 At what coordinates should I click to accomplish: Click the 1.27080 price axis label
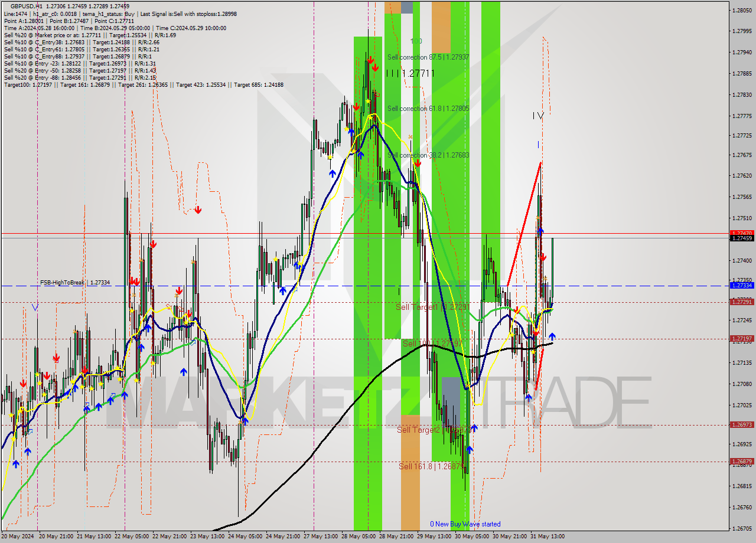tap(742, 384)
